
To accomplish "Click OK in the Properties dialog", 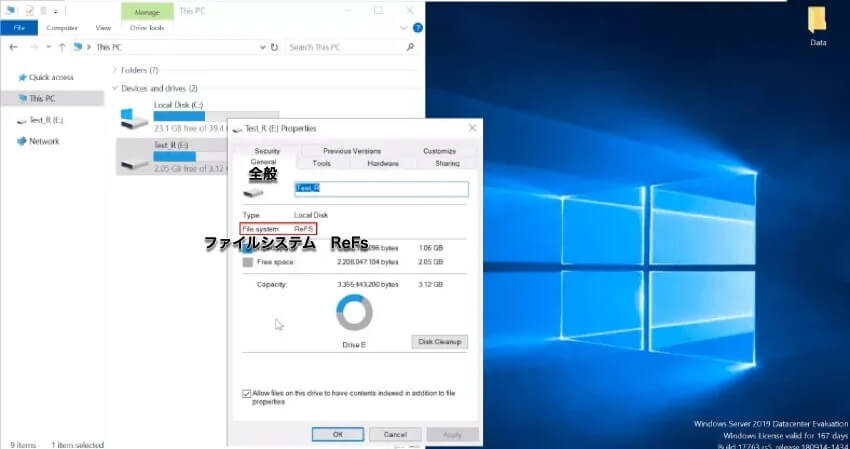I will (x=338, y=434).
